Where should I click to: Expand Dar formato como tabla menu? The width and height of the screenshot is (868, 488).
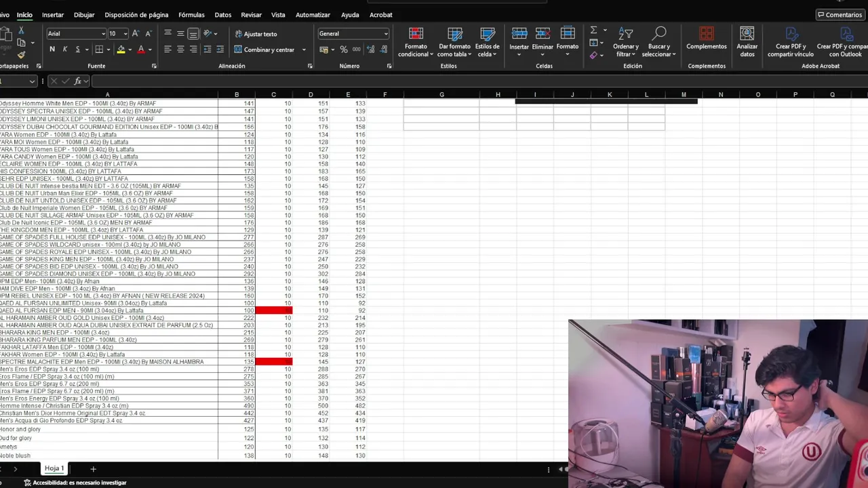[x=454, y=42]
